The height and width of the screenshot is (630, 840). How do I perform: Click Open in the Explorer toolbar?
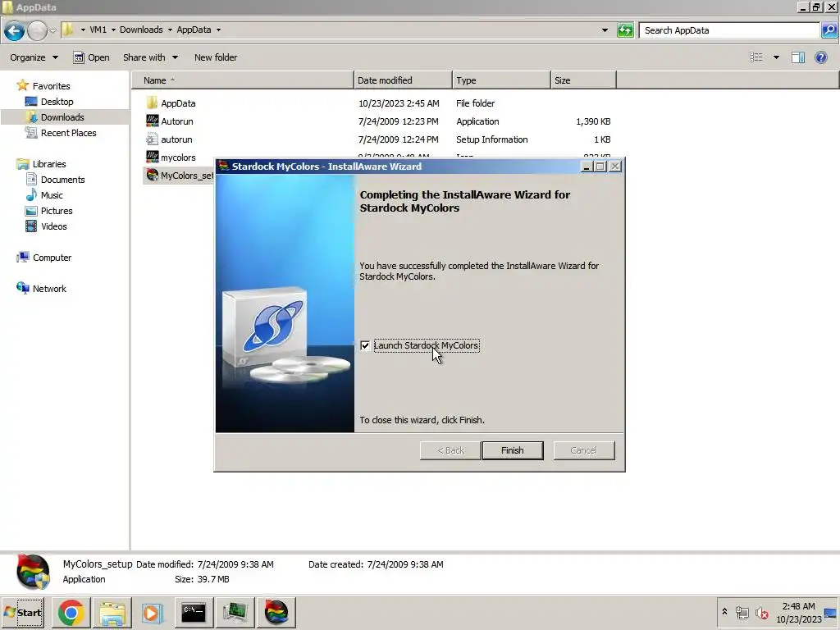pyautogui.click(x=91, y=57)
